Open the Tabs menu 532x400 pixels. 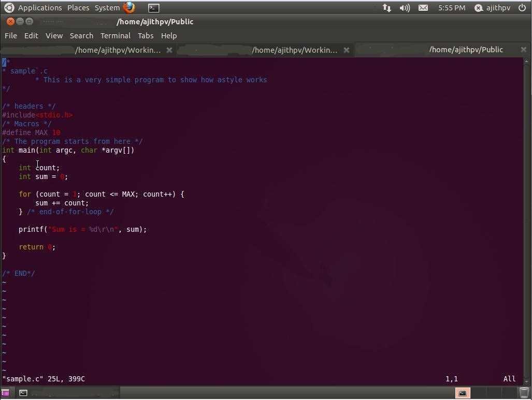(145, 35)
